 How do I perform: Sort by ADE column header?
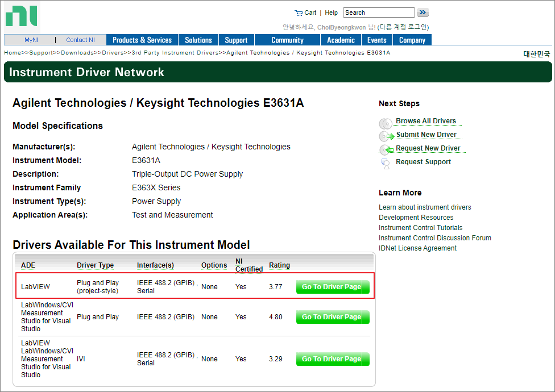tap(28, 265)
